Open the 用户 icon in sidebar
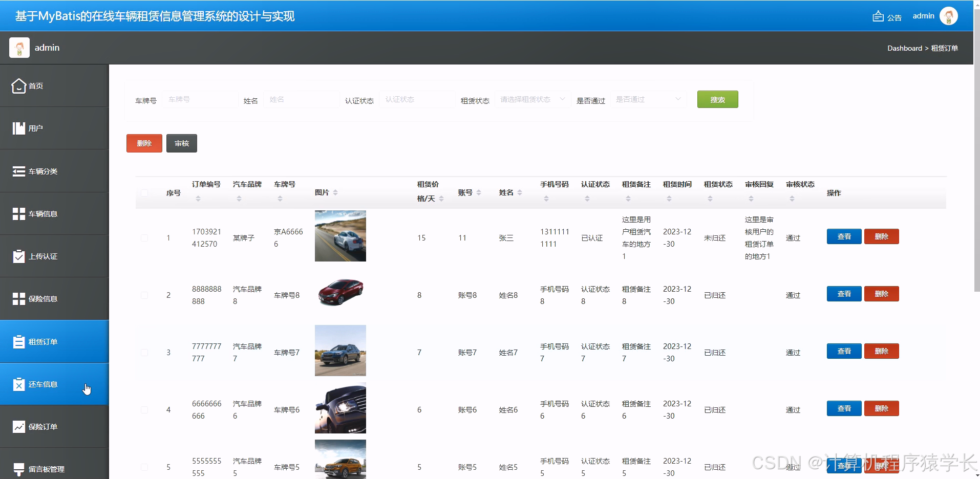980x479 pixels. coord(19,128)
